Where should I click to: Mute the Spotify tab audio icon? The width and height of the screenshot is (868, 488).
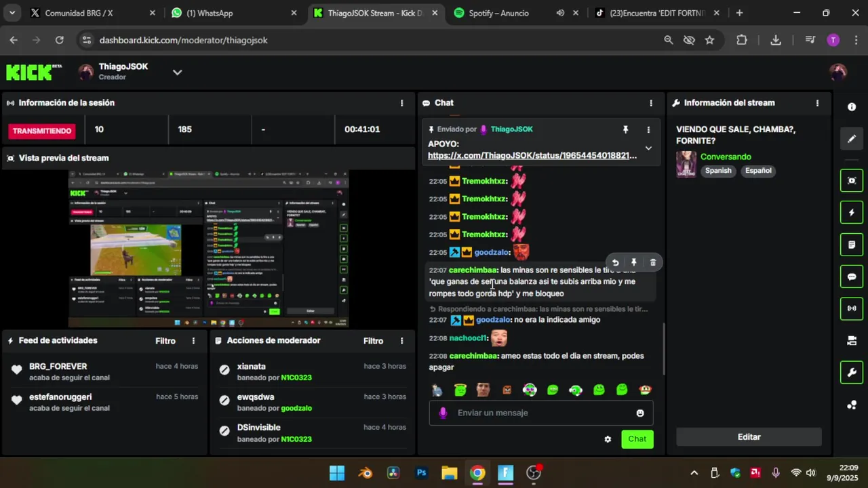[x=560, y=13]
